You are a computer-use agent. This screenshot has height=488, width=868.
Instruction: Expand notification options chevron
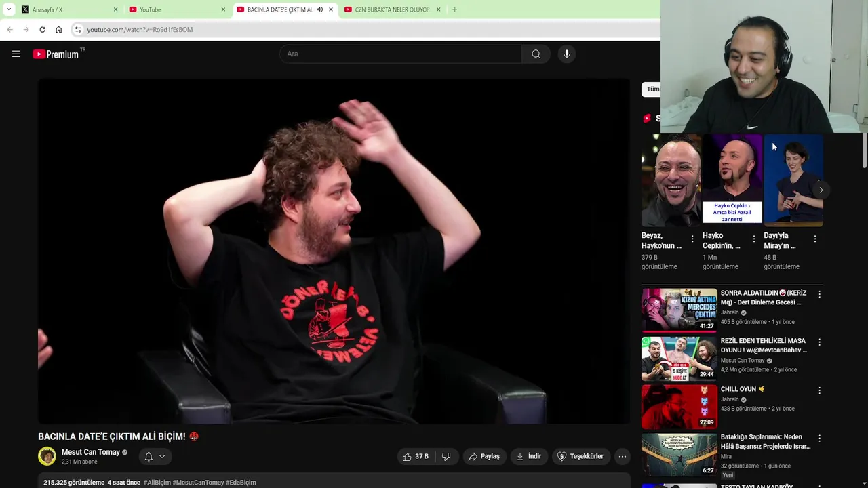pos(162,457)
